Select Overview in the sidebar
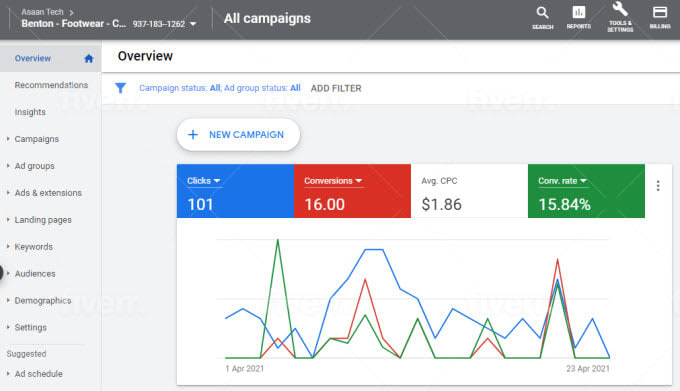The image size is (680, 391). click(33, 59)
